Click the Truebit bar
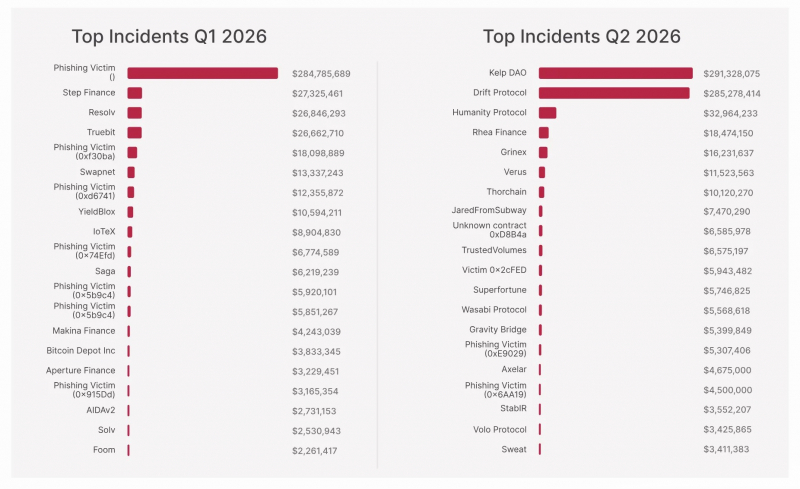 pyautogui.click(x=135, y=133)
